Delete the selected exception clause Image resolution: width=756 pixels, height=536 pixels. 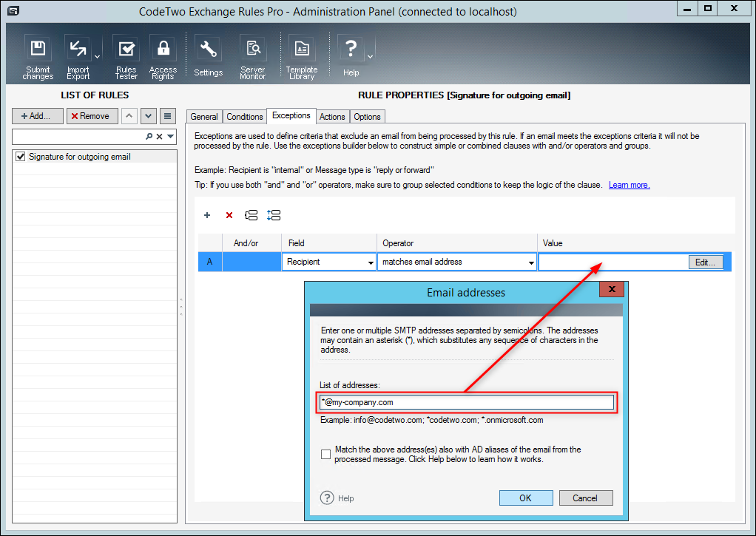229,215
